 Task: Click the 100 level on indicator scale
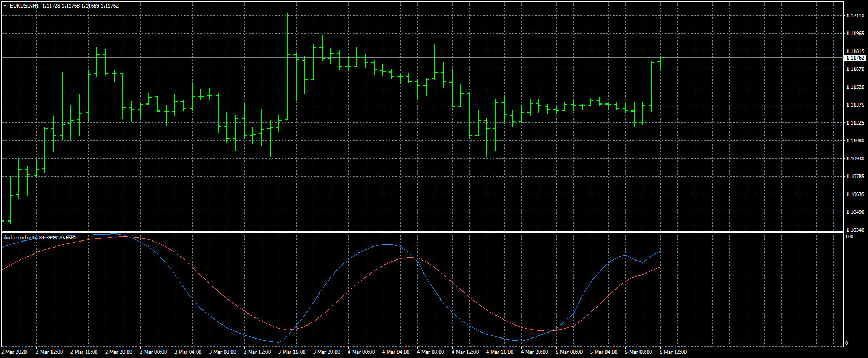850,237
